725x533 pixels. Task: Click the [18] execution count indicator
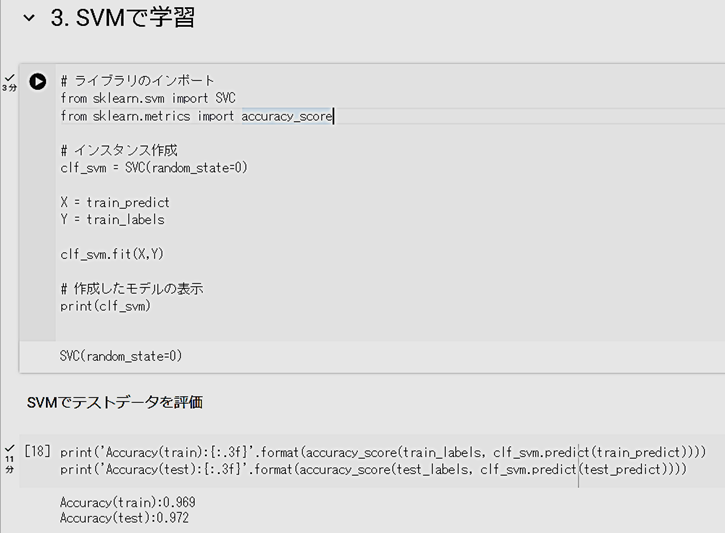[x=37, y=451]
